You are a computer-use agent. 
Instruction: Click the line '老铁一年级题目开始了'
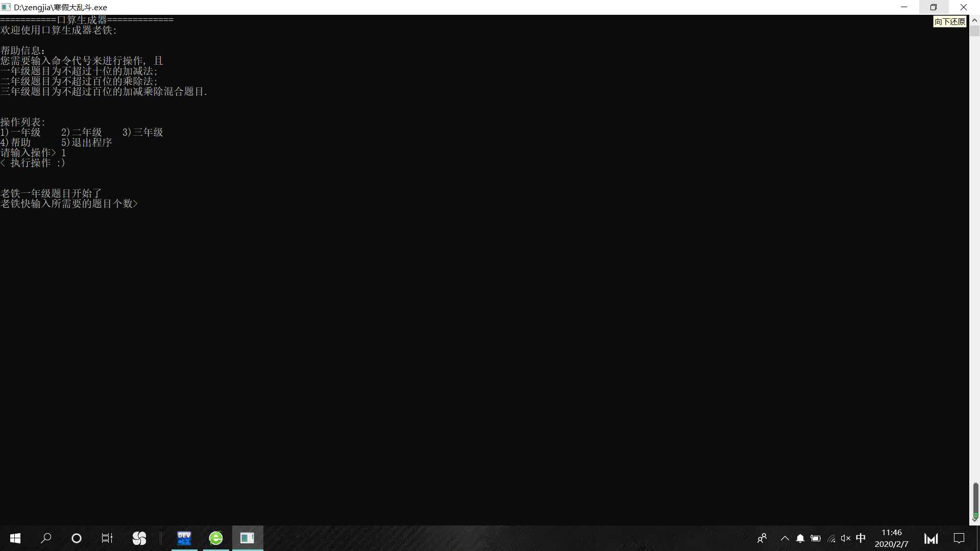click(x=51, y=193)
